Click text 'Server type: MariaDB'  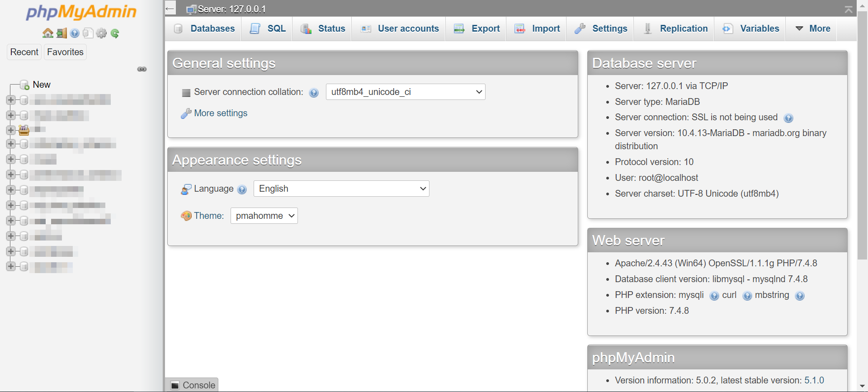tap(657, 102)
